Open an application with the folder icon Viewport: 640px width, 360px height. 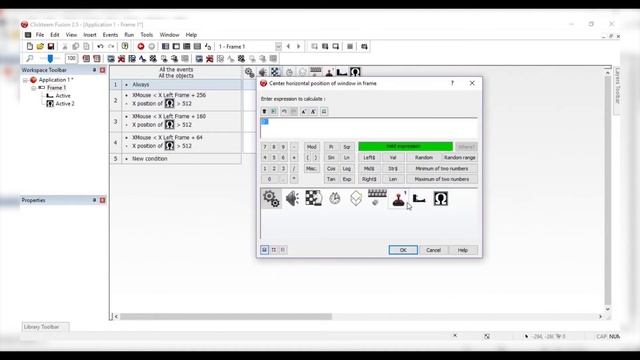click(x=40, y=47)
